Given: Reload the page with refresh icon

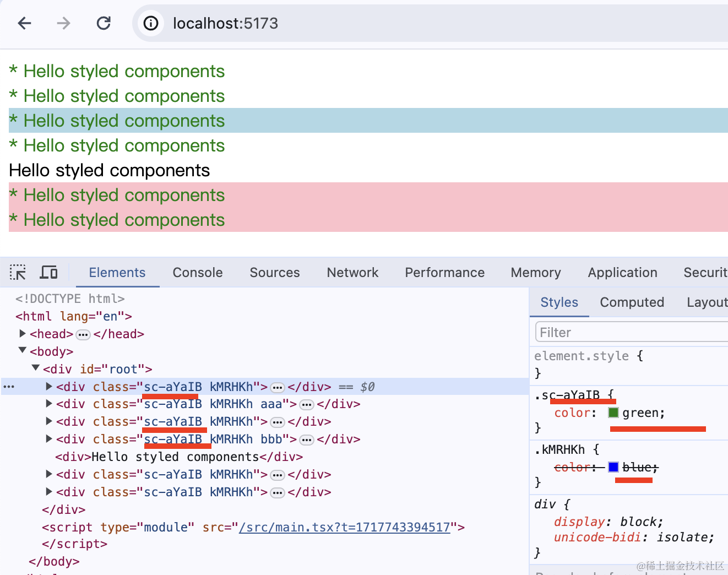Looking at the screenshot, I should coord(104,23).
